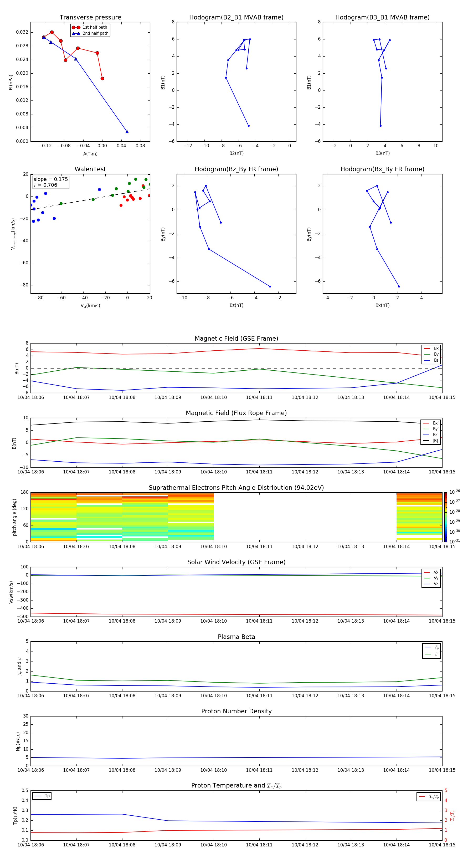Click the '10^-31' colorbar tick label
The height and width of the screenshot is (868, 473).
(454, 542)
